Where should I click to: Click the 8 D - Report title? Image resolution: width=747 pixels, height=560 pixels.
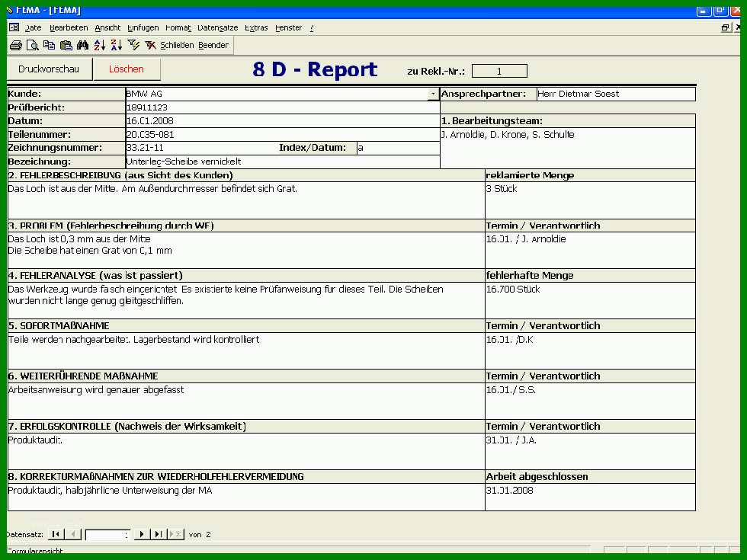[x=315, y=69]
